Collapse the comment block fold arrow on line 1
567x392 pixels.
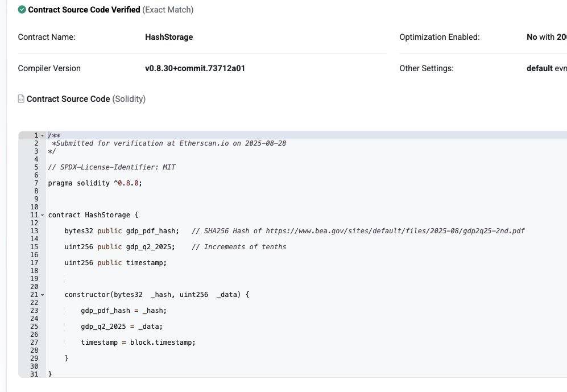42,135
